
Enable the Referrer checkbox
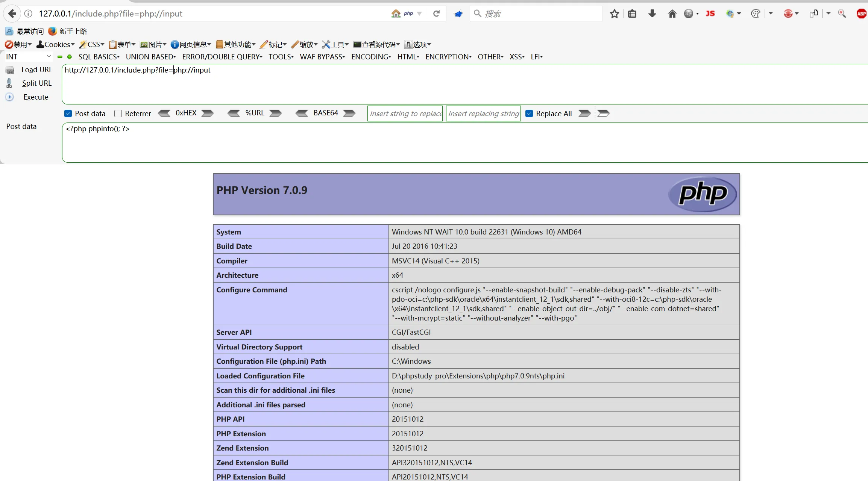[x=118, y=113]
